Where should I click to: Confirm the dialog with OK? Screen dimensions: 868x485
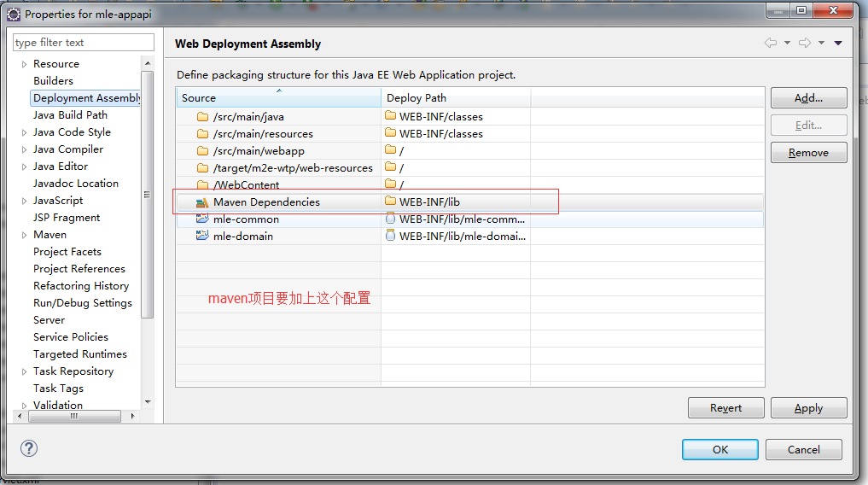[x=720, y=450]
